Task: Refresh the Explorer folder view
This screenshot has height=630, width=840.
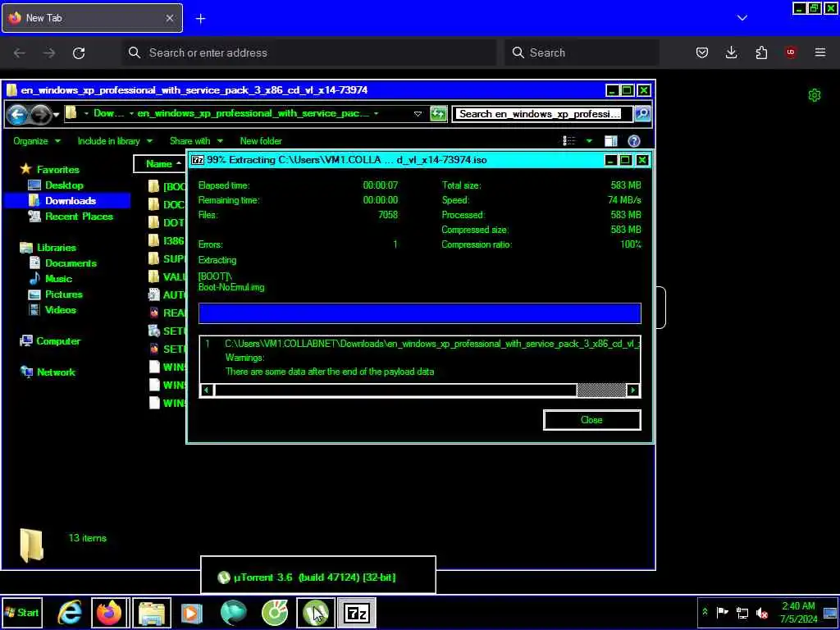Action: coord(438,113)
